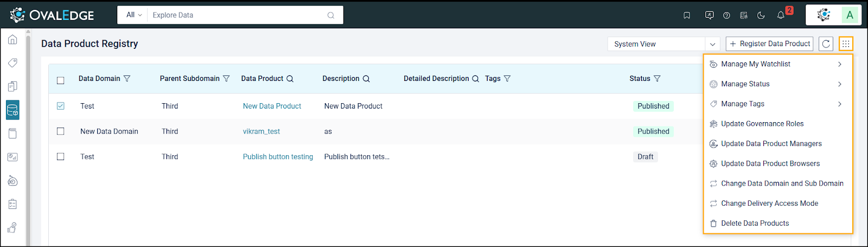This screenshot has height=247, width=868.
Task: Select the vikram_test row checkbox
Action: [x=61, y=131]
